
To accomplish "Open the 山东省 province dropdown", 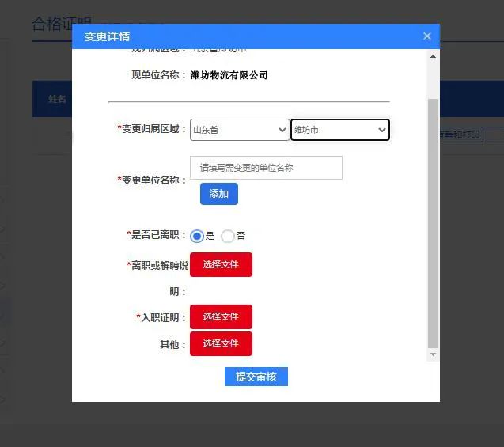I will click(x=240, y=130).
